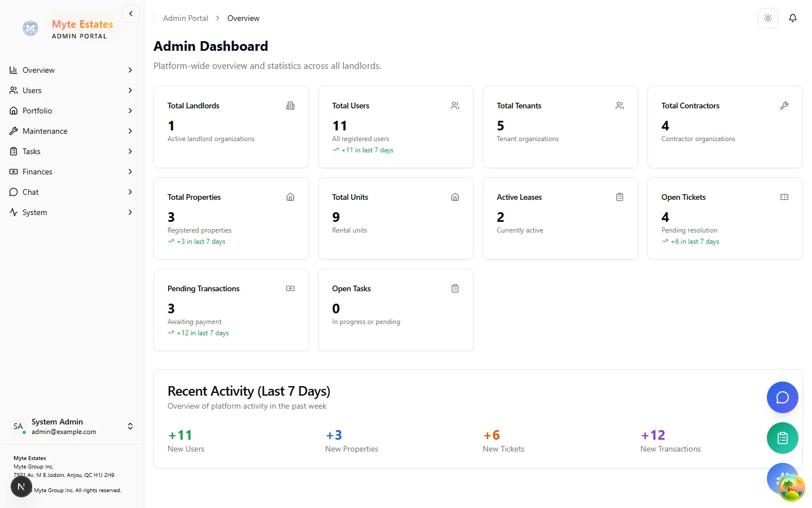Click the Portfolio house icon in sidebar

[14, 111]
